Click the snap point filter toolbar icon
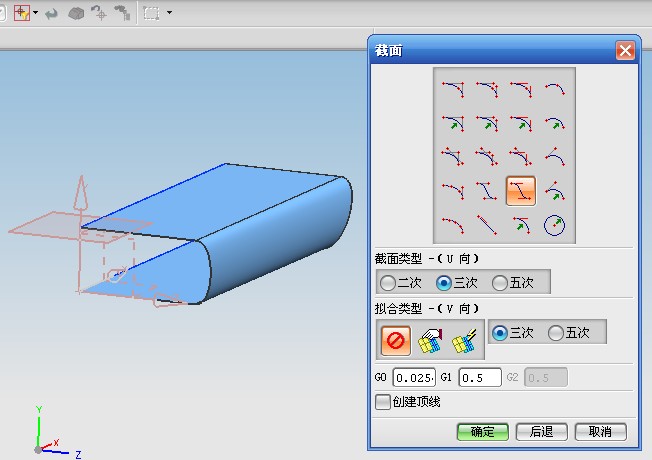Screen dimensions: 652x460 (22, 13)
